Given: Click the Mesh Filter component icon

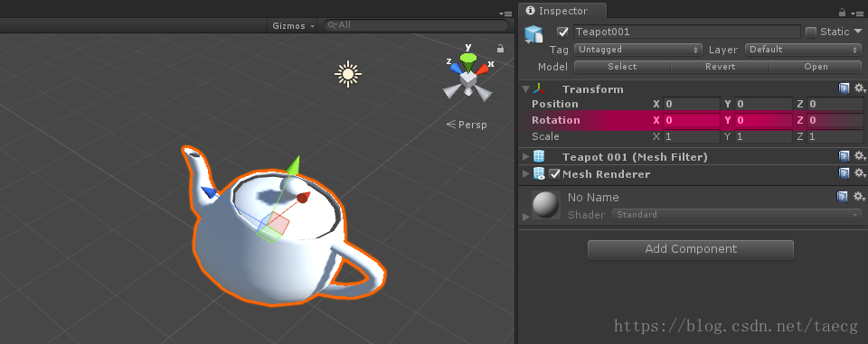Looking at the screenshot, I should [539, 156].
